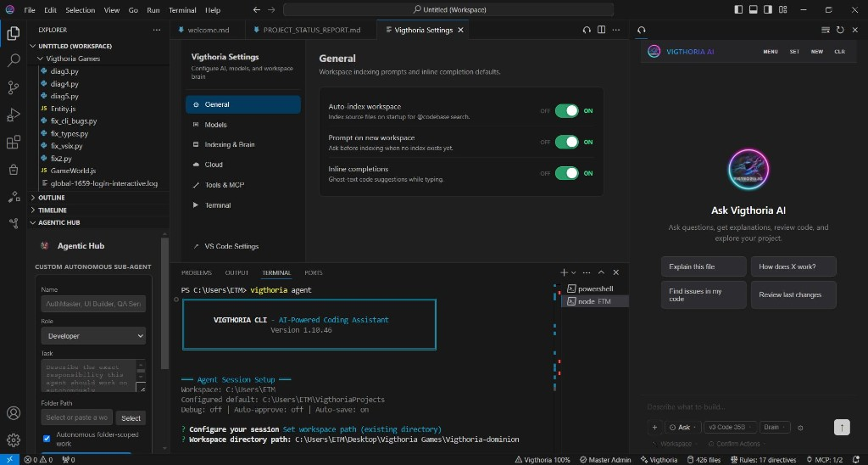This screenshot has height=465, width=868.
Task: Open the Explorer view in activity bar
Action: pyautogui.click(x=14, y=33)
